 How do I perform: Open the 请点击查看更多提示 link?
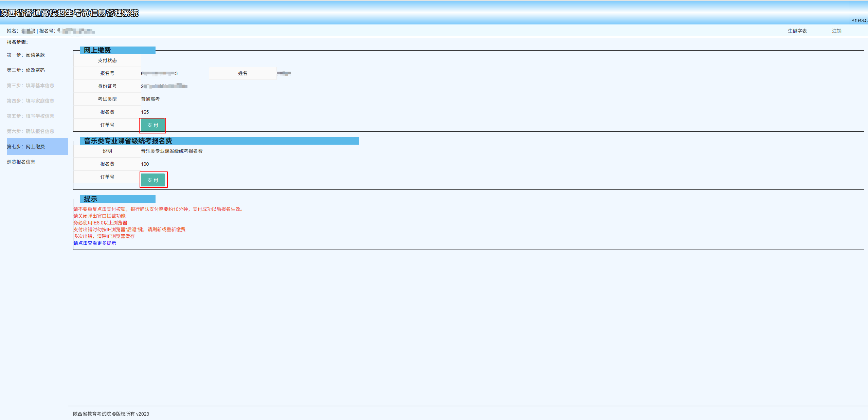coord(95,243)
